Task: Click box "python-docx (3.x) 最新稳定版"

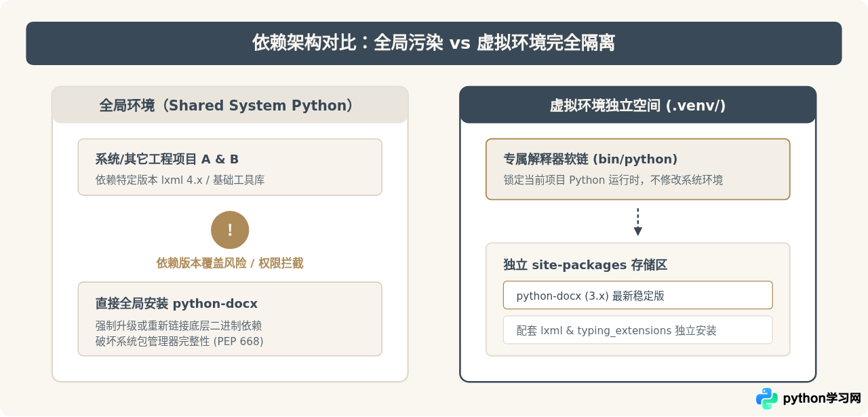Action: coord(637,295)
